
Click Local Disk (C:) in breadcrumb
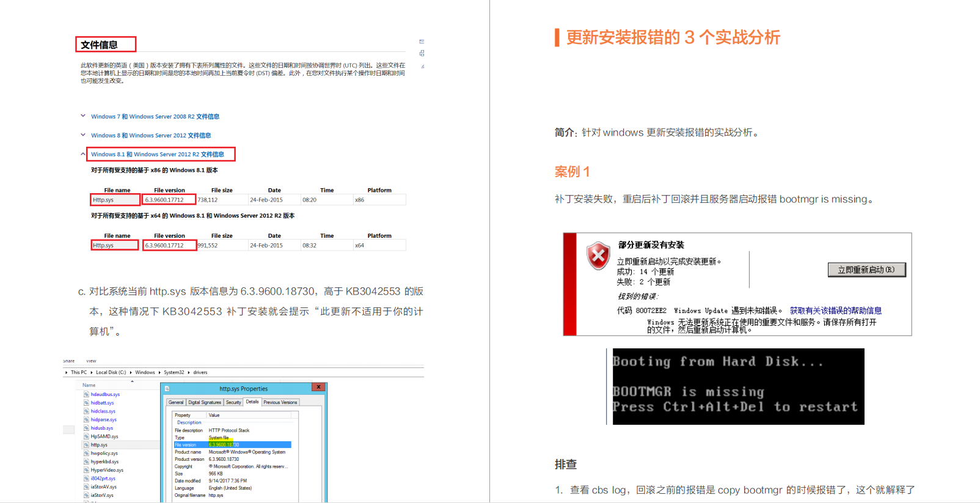pos(111,372)
